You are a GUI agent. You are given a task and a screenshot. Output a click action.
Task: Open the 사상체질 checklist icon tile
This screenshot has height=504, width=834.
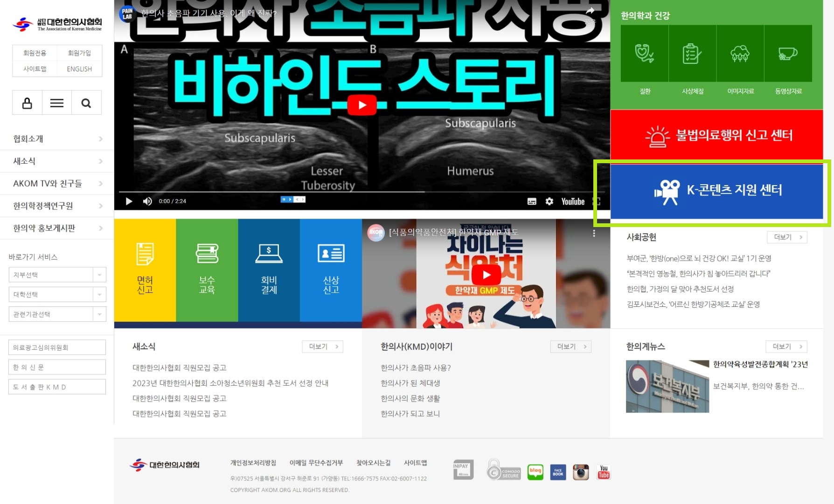coord(692,54)
